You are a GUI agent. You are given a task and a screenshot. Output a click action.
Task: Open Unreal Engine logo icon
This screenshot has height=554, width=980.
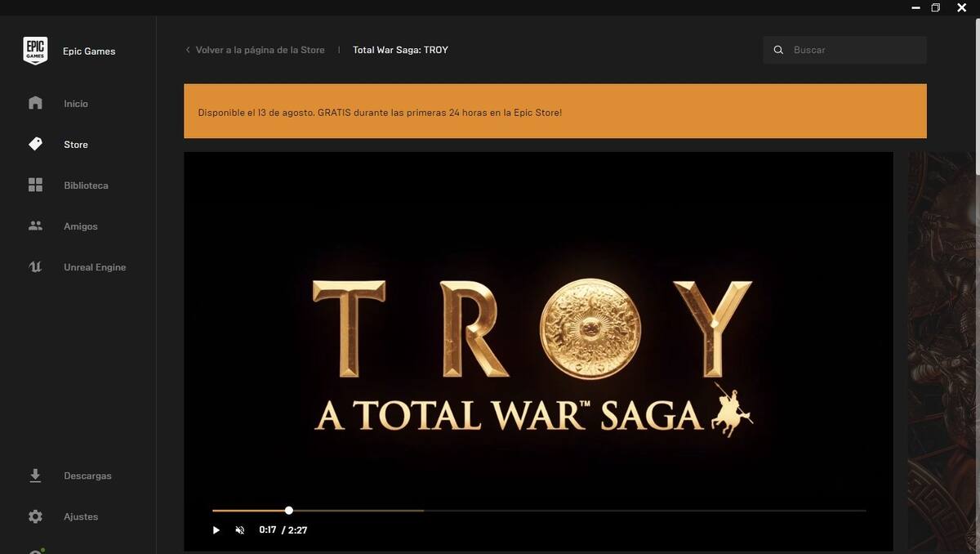[35, 266]
